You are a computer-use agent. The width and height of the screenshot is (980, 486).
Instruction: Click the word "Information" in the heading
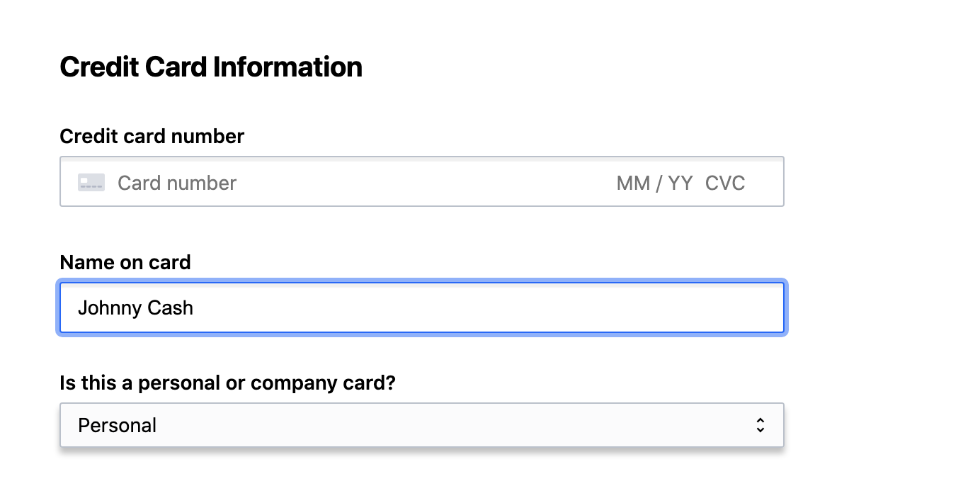point(287,67)
